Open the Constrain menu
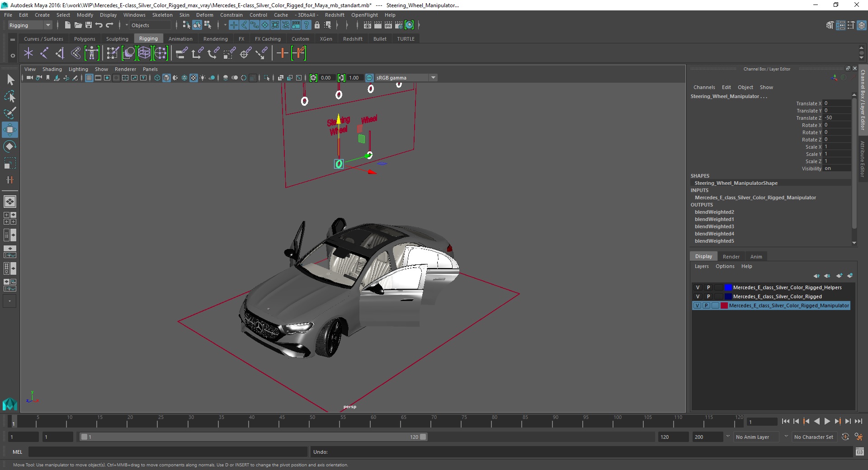This screenshot has width=868, height=470. [x=231, y=15]
